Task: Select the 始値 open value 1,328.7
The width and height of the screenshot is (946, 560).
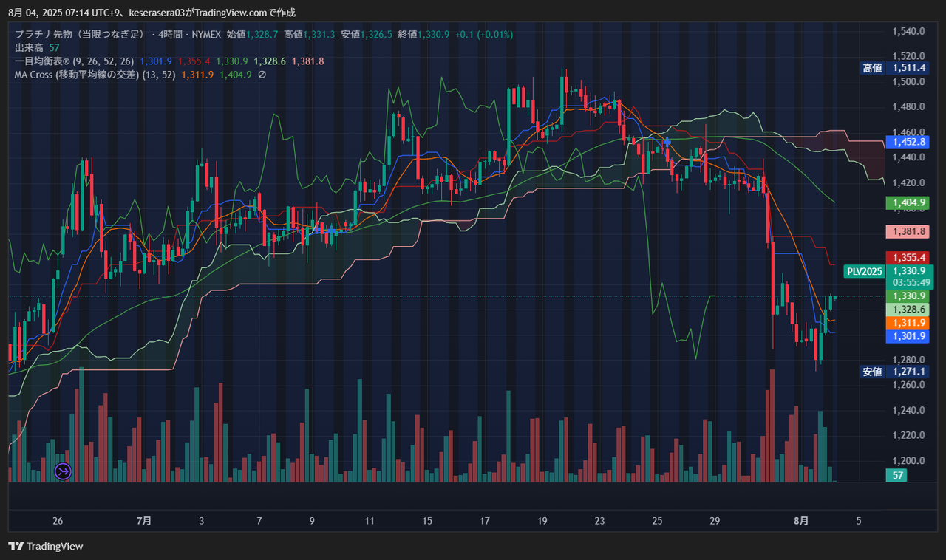Action: tap(262, 34)
